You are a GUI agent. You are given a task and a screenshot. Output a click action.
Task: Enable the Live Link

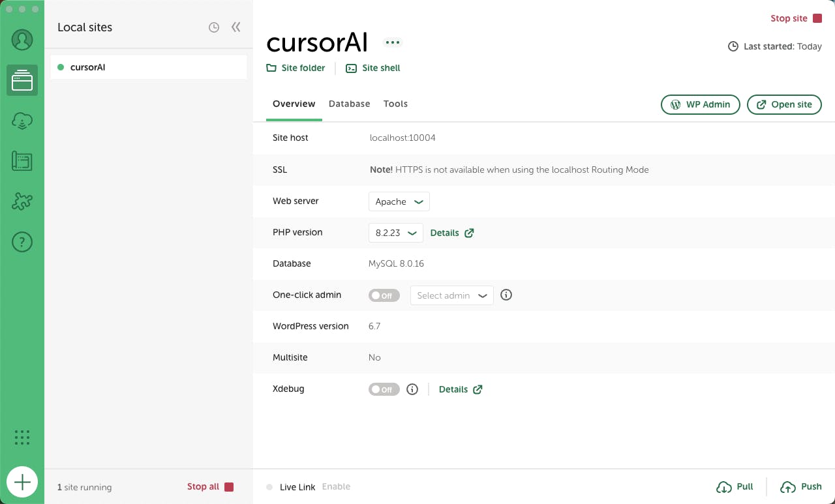click(x=336, y=486)
